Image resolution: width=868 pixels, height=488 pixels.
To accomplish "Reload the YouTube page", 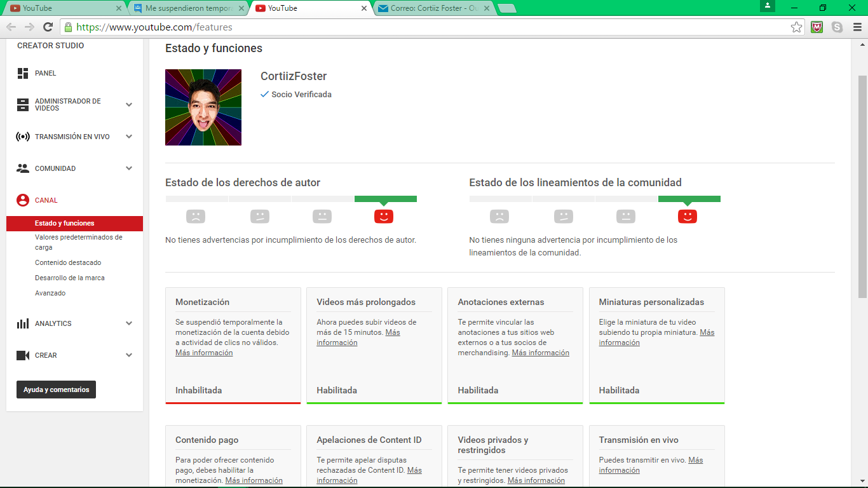I will pyautogui.click(x=48, y=27).
